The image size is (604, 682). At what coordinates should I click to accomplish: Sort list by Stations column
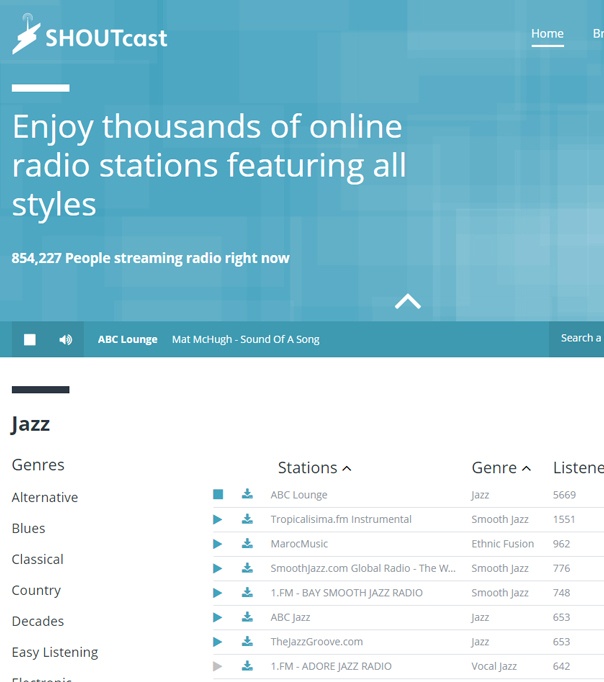314,468
